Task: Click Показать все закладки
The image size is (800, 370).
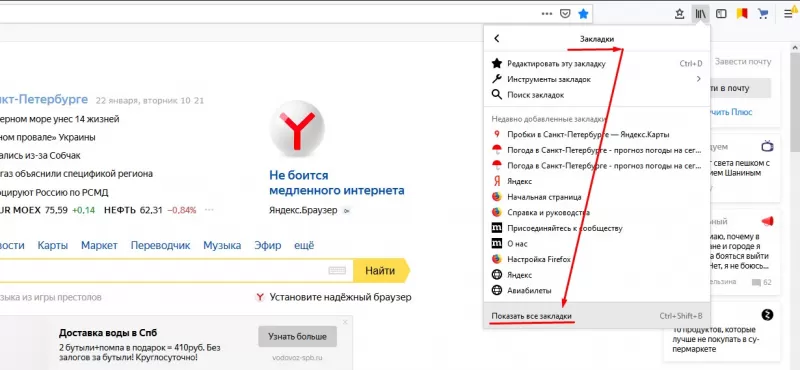Action: tap(596, 316)
